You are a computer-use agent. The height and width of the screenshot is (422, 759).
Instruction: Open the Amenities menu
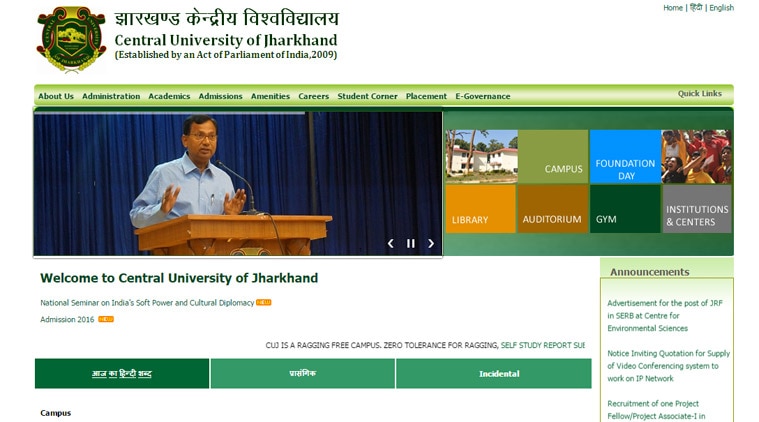(x=270, y=96)
